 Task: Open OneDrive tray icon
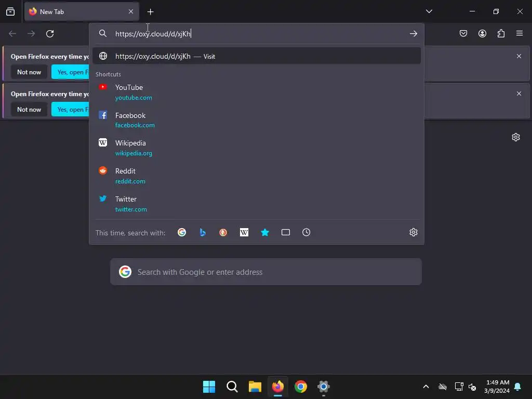click(443, 387)
